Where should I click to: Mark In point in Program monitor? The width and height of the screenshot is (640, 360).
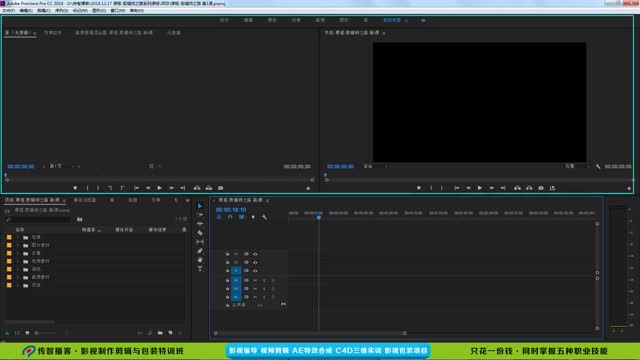[x=431, y=188]
